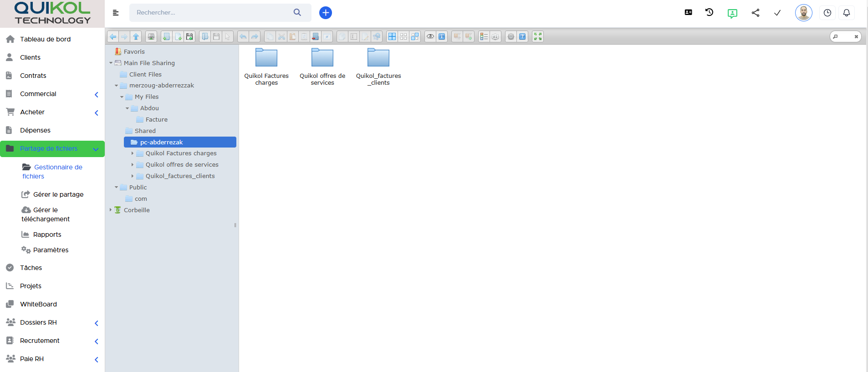Toggle the left sidebar hamburger menu
Image resolution: width=868 pixels, height=372 pixels.
(116, 13)
